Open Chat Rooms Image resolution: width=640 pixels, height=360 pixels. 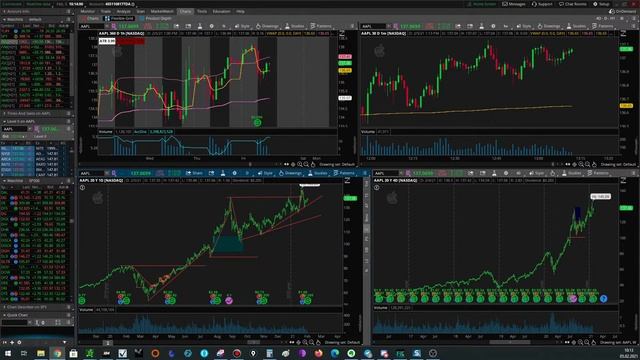click(573, 4)
